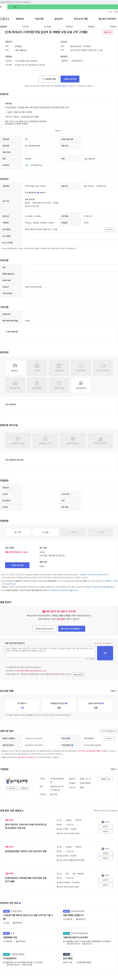Click the 로그인 link in the header

110,12
